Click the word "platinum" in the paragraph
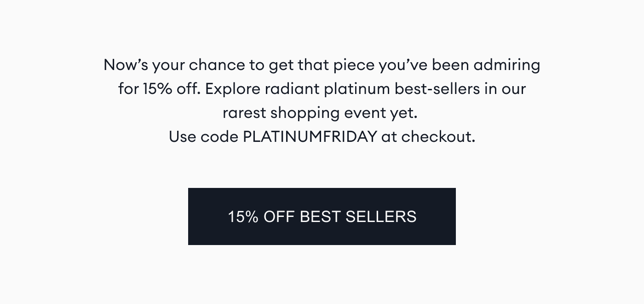This screenshot has height=304, width=644. coord(357,89)
